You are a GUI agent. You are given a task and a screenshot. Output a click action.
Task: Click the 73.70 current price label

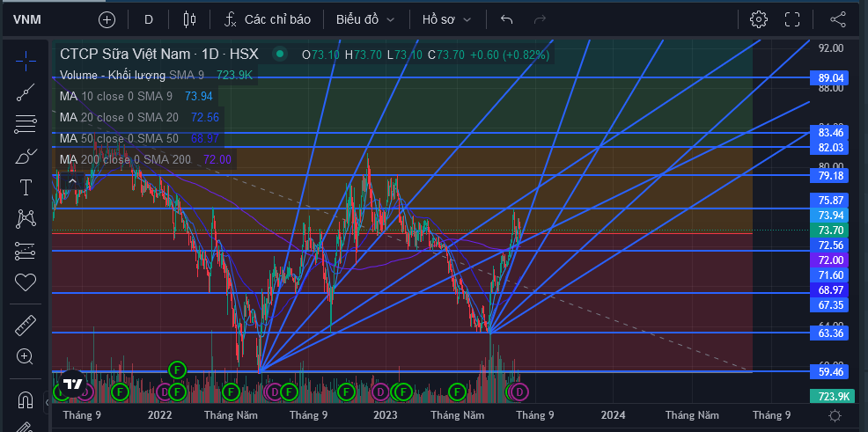pyautogui.click(x=829, y=231)
